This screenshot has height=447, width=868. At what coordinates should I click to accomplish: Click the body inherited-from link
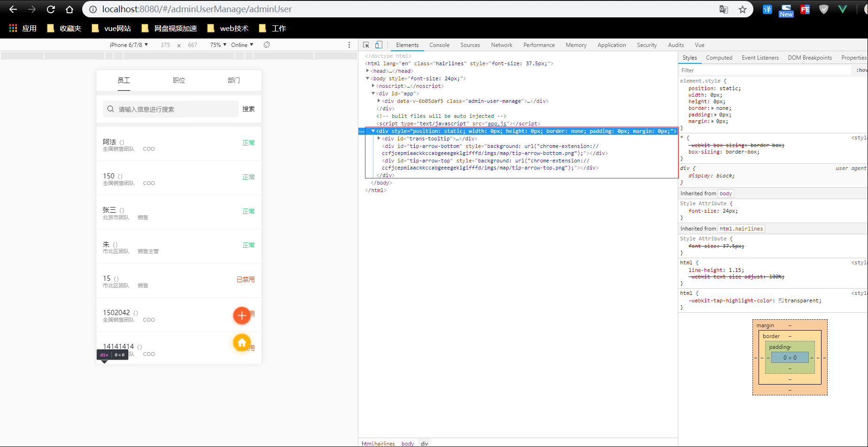click(726, 193)
